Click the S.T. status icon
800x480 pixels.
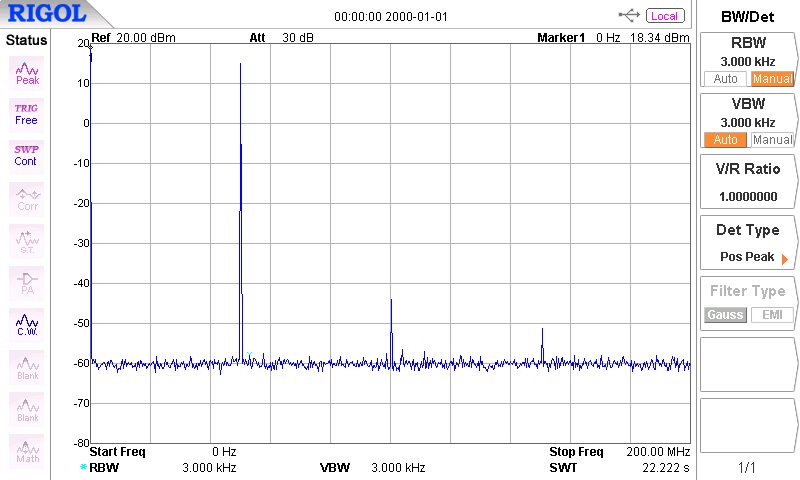tap(27, 240)
